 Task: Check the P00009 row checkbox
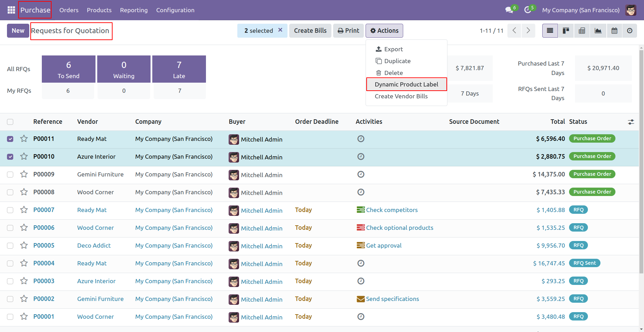coord(10,174)
